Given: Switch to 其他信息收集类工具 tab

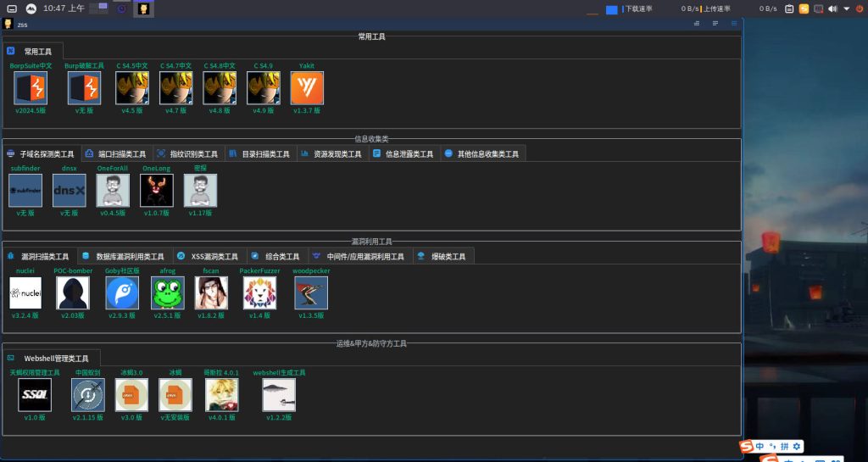Looking at the screenshot, I should [482, 153].
